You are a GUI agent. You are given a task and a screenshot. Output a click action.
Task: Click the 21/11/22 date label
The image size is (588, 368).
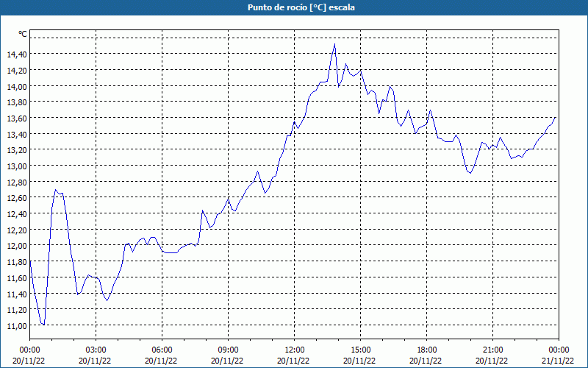coord(558,361)
